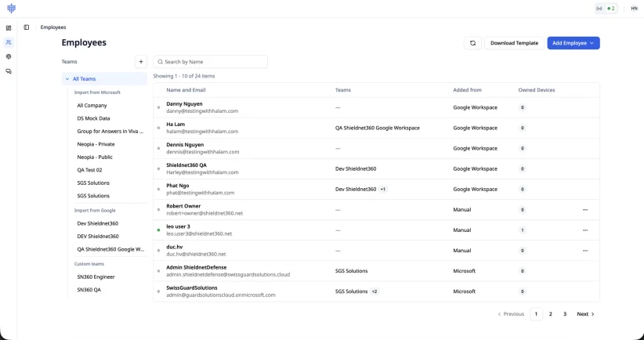Open the Admin ShieldnetDefense employee name
The width and height of the screenshot is (644, 340).
click(197, 267)
